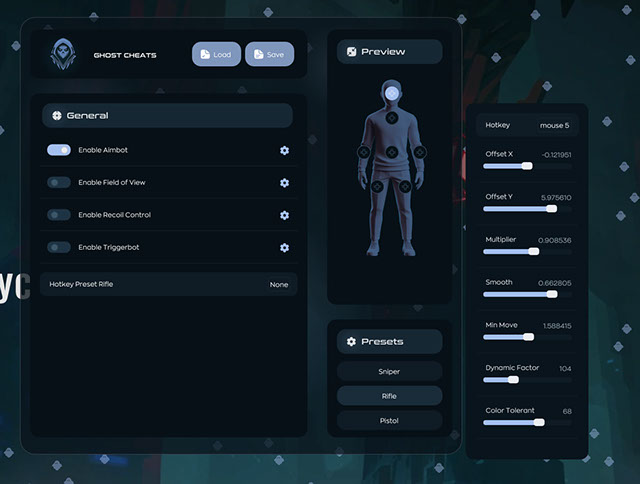The image size is (640, 484).
Task: Disable the Enable Aimbot toggle
Action: pyautogui.click(x=59, y=150)
